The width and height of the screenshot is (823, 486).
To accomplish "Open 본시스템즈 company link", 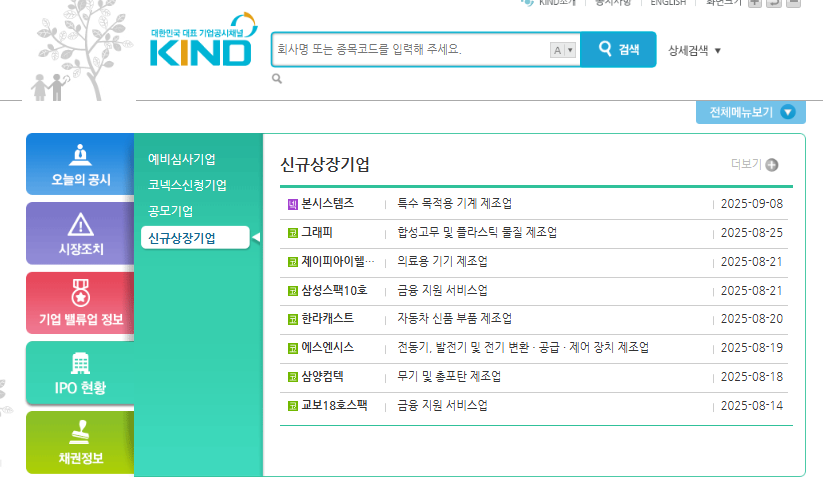I will pos(328,203).
